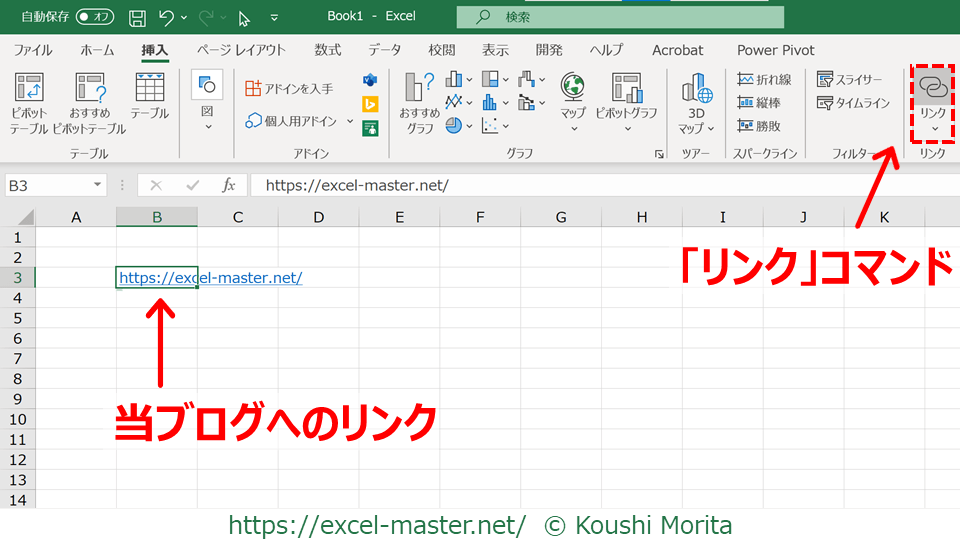960x540 pixels.
Task: Expand the Link command dropdown
Action: (933, 128)
